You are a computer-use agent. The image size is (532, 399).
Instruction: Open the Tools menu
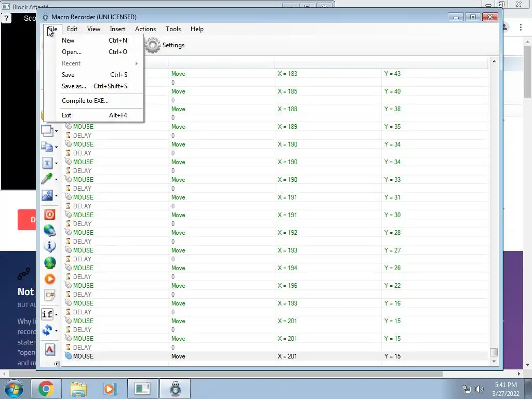pyautogui.click(x=173, y=29)
